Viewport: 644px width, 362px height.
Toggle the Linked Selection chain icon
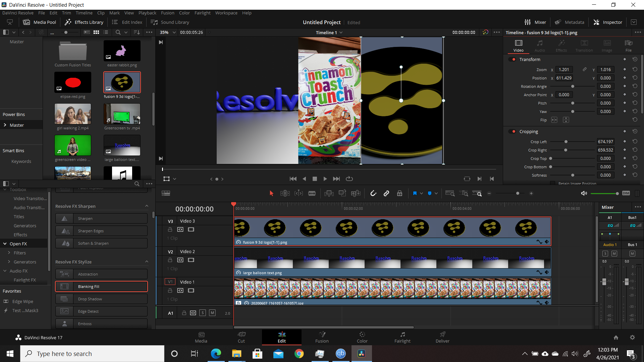(386, 193)
